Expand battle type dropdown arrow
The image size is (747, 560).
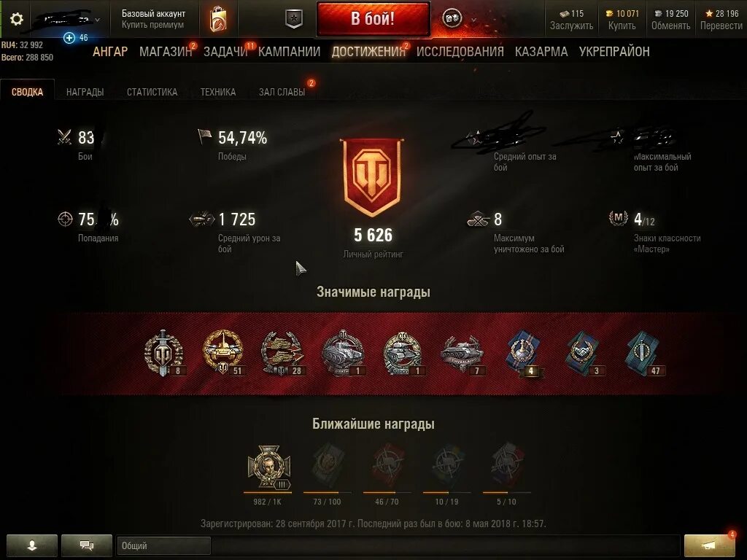(x=473, y=20)
